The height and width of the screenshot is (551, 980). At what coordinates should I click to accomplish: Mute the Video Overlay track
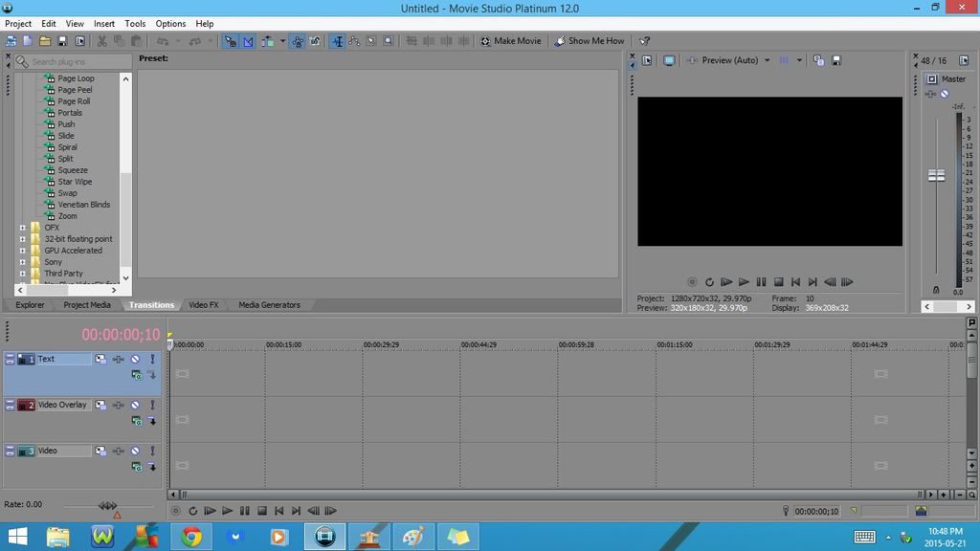point(135,405)
